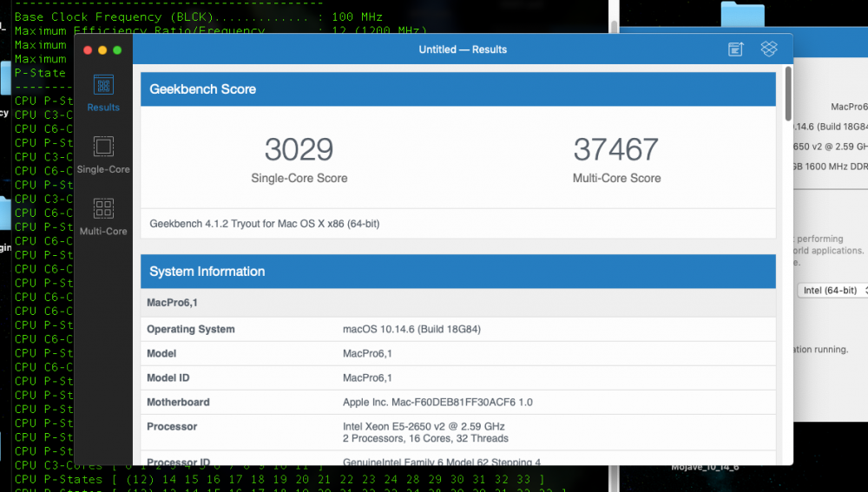Click the Operating System label

pyautogui.click(x=190, y=329)
